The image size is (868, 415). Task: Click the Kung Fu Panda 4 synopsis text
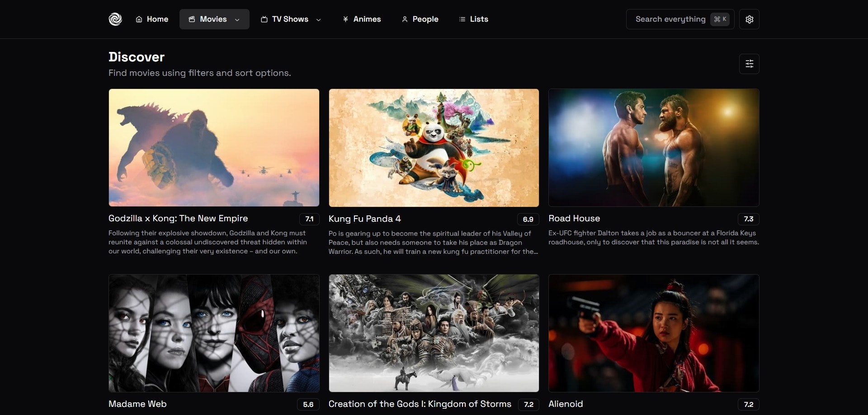433,242
